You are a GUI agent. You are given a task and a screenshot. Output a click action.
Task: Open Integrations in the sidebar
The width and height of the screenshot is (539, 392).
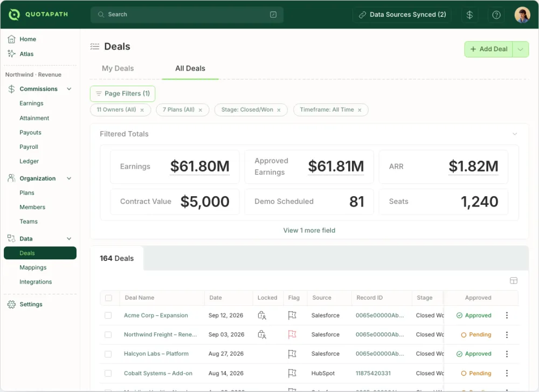click(36, 281)
